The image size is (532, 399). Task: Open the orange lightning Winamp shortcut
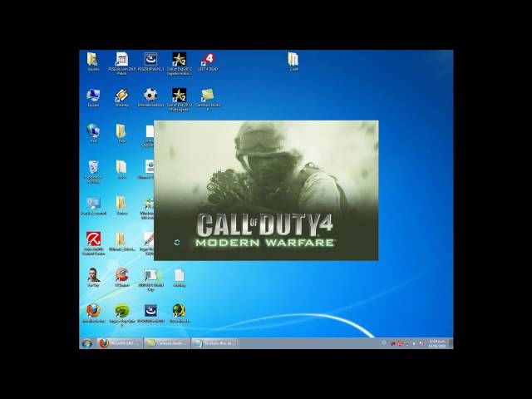(122, 97)
